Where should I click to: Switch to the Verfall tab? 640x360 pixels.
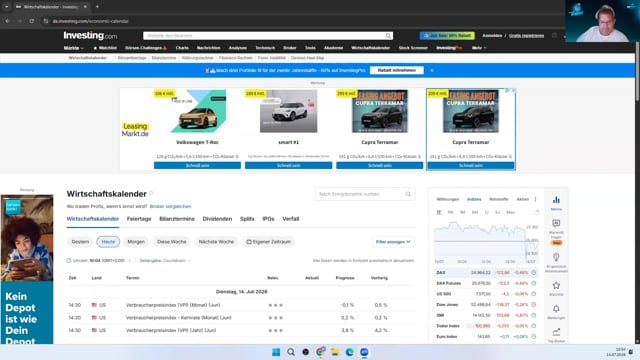[x=291, y=219]
